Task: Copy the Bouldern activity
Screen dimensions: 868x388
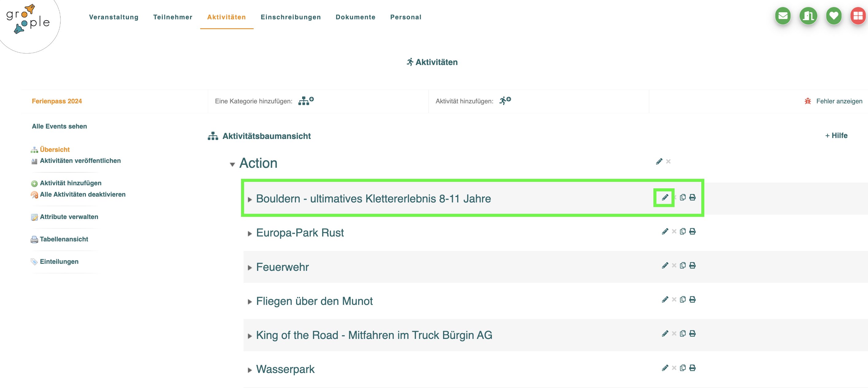Action: [683, 198]
